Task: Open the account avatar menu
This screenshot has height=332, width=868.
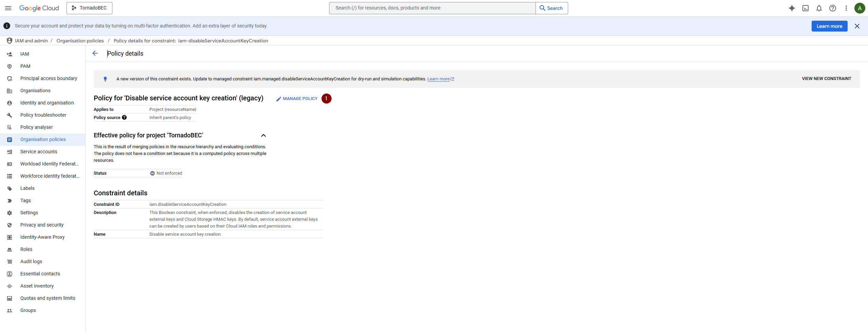Action: click(x=860, y=8)
